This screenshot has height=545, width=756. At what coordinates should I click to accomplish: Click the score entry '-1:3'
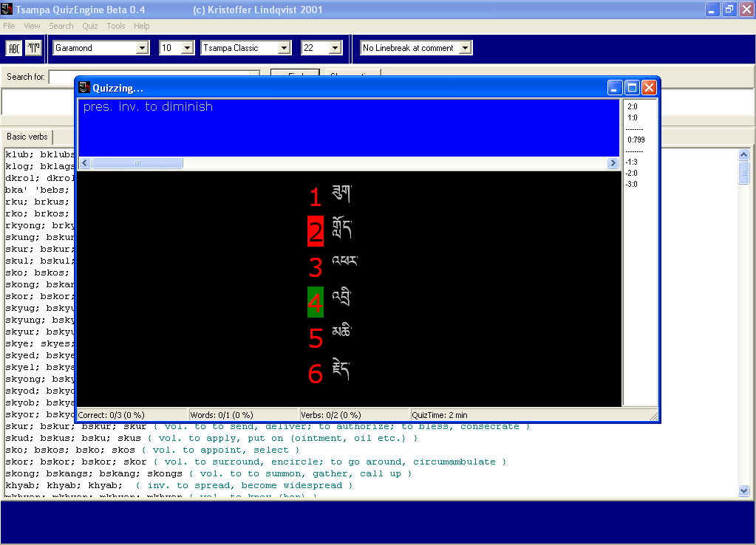632,162
